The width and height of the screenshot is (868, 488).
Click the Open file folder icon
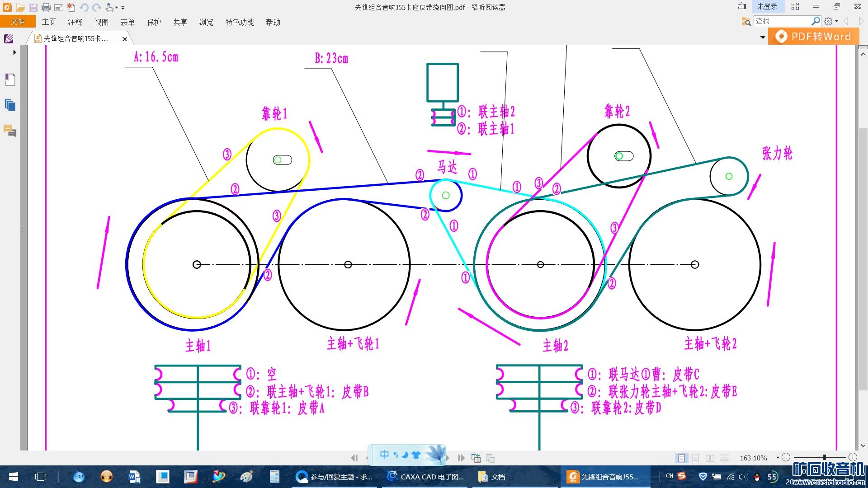(20, 7)
